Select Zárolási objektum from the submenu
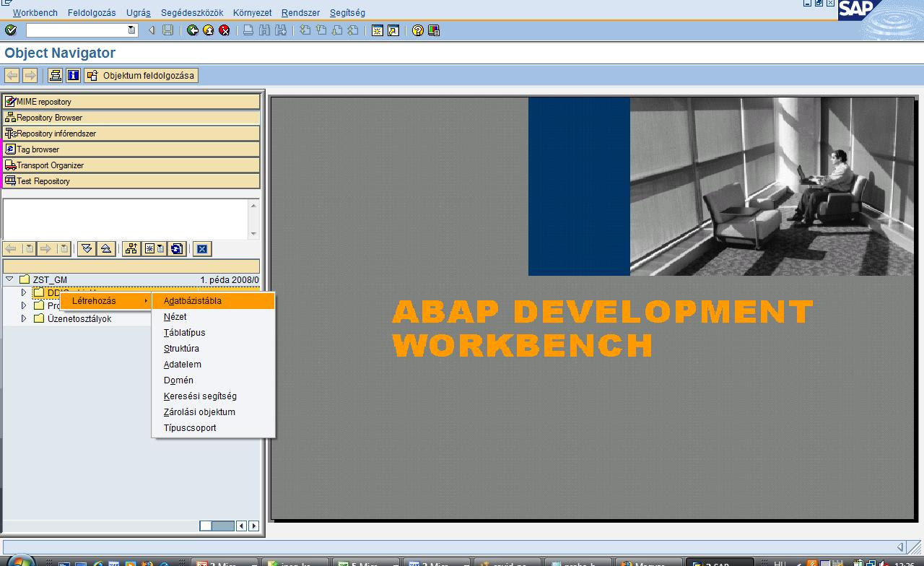The height and width of the screenshot is (566, 924). click(213, 412)
